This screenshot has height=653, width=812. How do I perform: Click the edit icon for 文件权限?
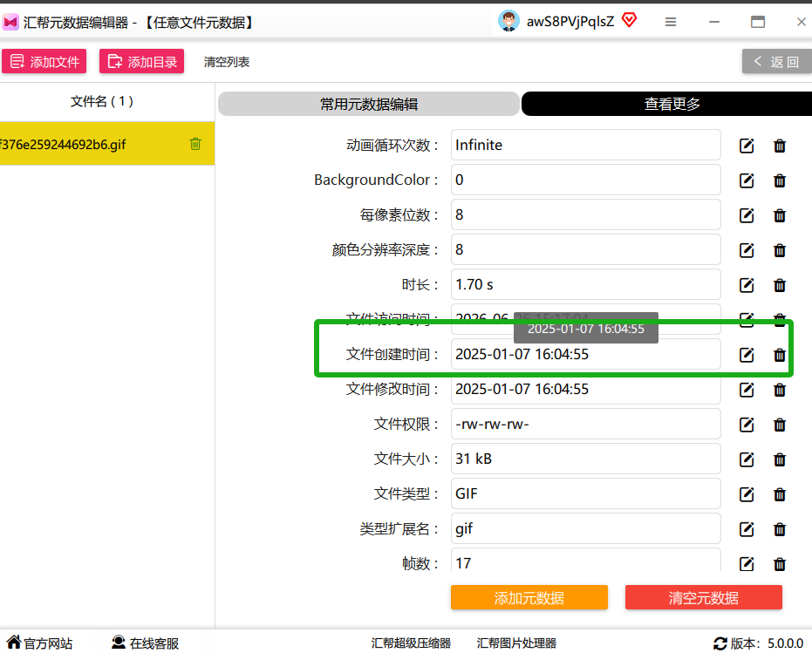pos(747,425)
